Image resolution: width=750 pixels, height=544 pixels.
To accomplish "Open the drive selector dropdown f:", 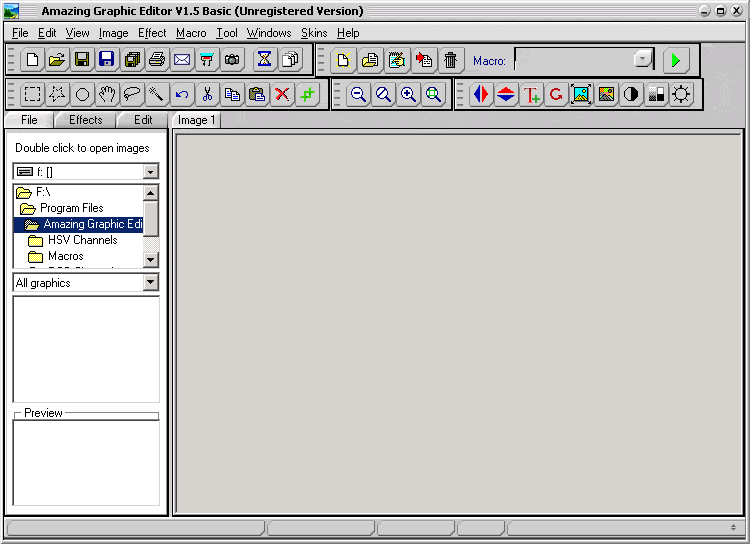I will coord(151,172).
